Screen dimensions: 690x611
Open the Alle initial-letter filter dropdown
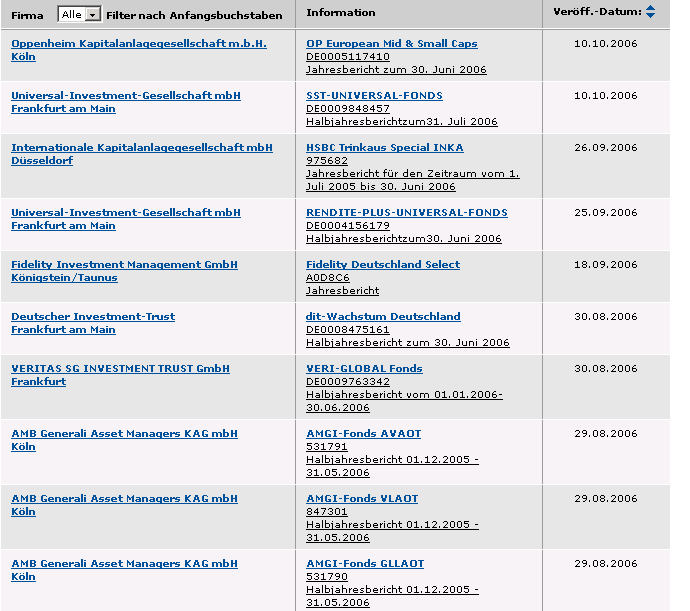[80, 15]
